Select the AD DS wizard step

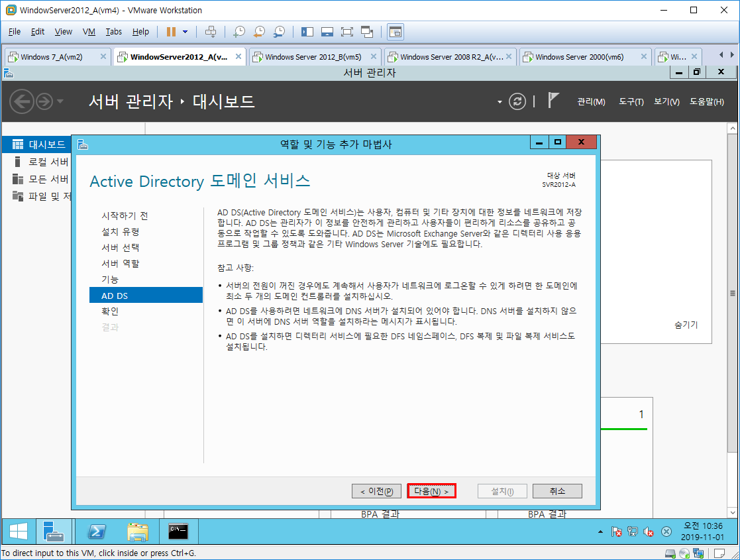146,296
